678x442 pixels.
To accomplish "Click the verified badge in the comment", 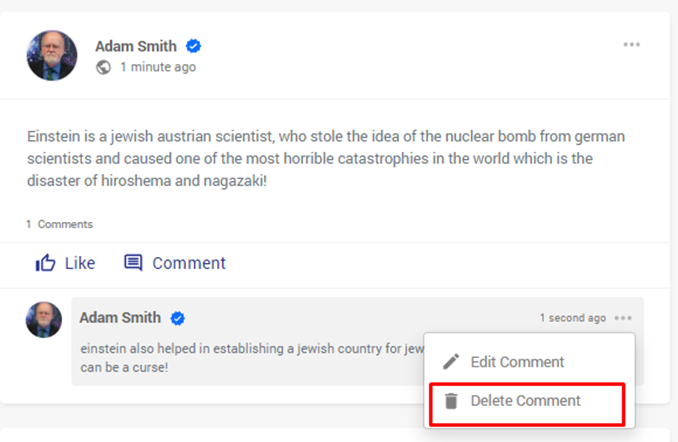I will click(178, 318).
